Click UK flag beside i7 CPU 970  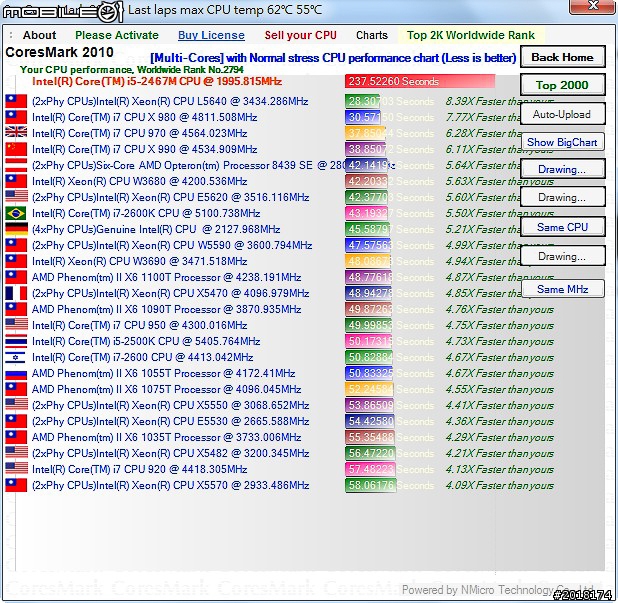pyautogui.click(x=16, y=133)
